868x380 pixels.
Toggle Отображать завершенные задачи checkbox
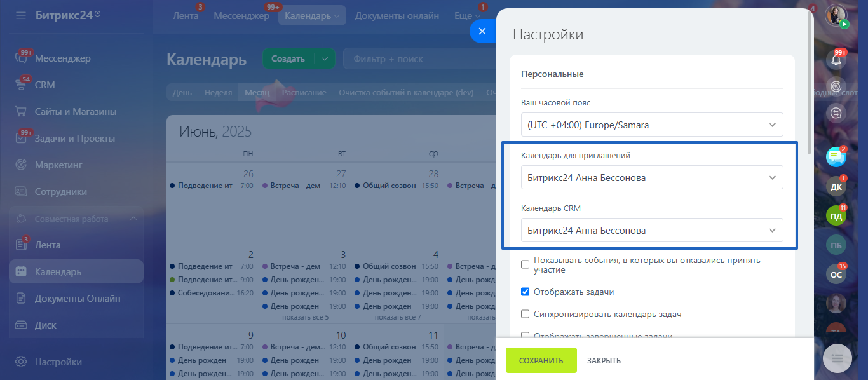point(525,336)
